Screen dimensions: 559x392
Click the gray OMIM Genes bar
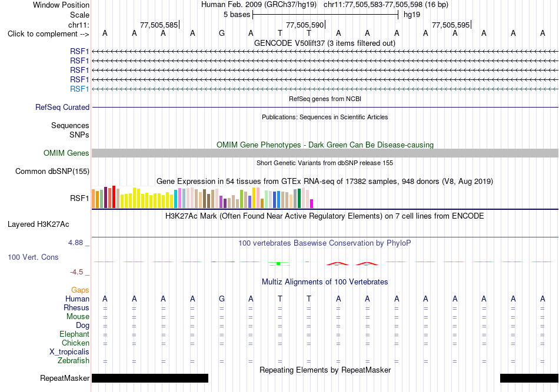tap(325, 153)
